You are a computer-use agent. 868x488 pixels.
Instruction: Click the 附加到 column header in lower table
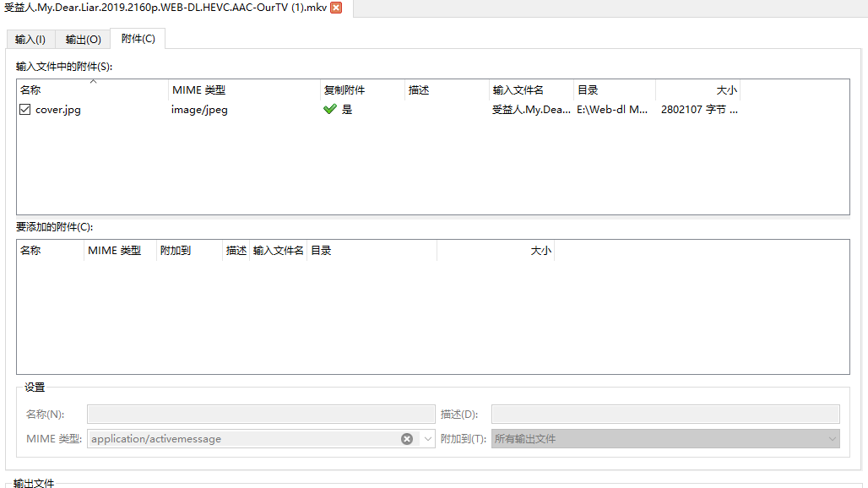click(x=189, y=251)
